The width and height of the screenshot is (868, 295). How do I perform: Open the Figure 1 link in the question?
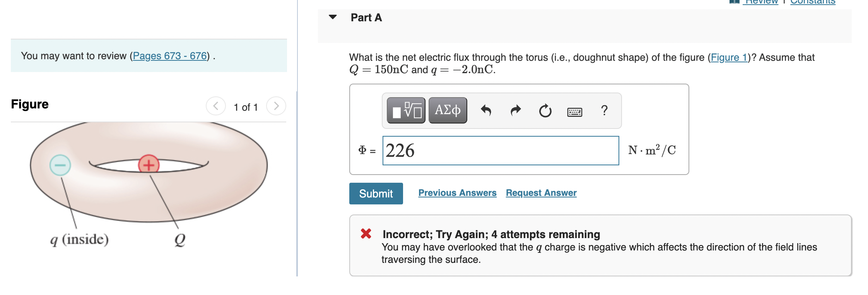[729, 57]
